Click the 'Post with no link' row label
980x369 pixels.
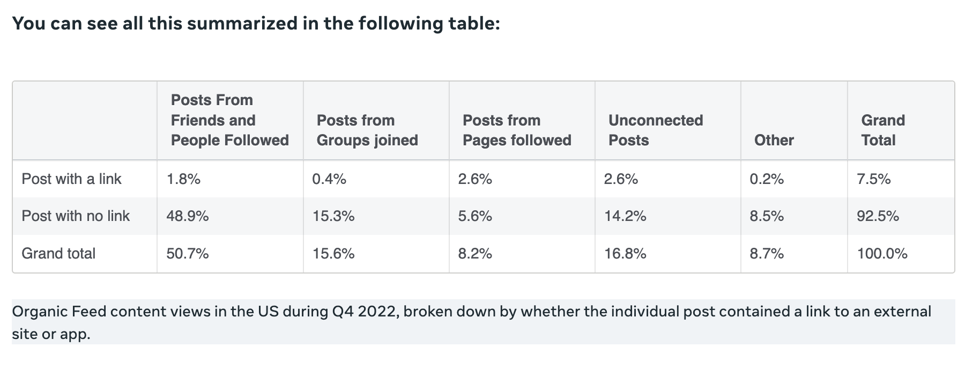pyautogui.click(x=76, y=216)
